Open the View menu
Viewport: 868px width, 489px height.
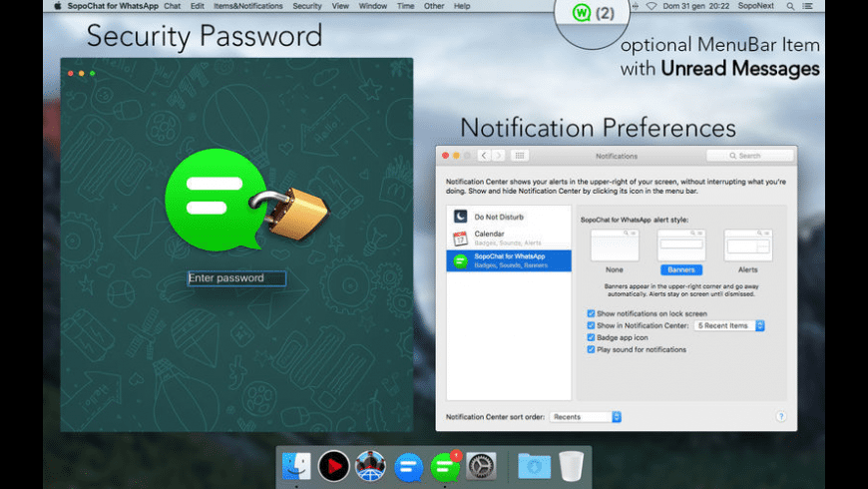(340, 6)
